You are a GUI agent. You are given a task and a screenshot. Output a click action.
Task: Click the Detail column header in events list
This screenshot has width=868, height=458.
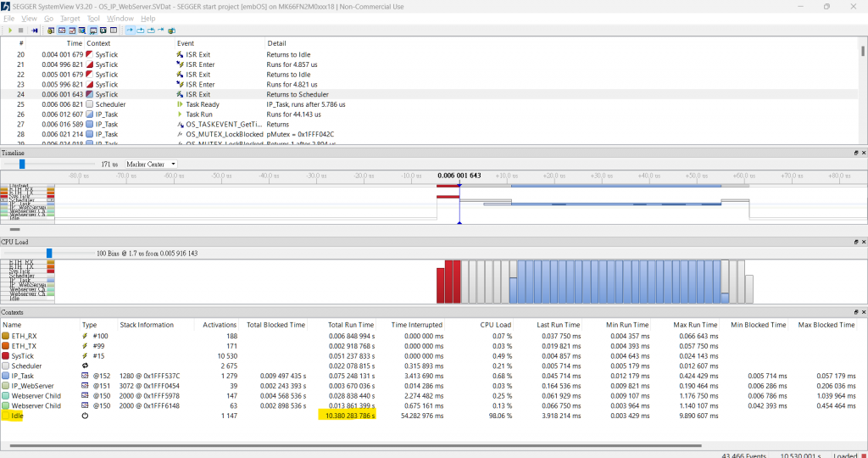tap(277, 43)
